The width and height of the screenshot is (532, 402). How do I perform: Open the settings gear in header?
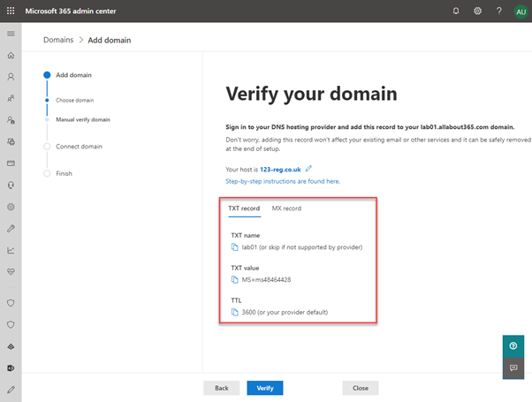[x=477, y=11]
